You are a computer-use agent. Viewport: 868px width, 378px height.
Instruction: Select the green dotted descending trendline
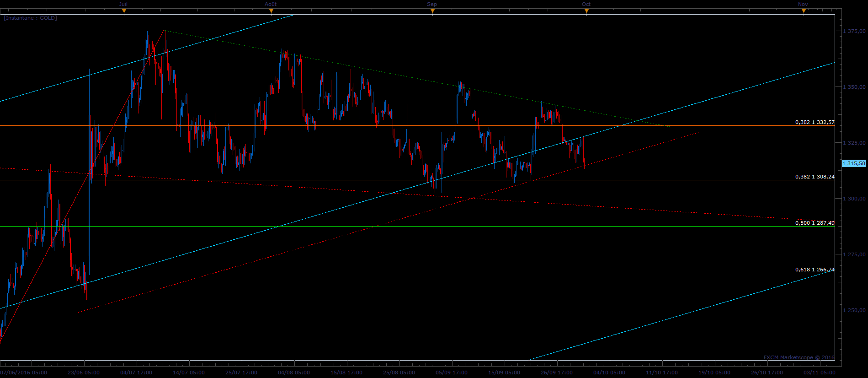coord(417,79)
